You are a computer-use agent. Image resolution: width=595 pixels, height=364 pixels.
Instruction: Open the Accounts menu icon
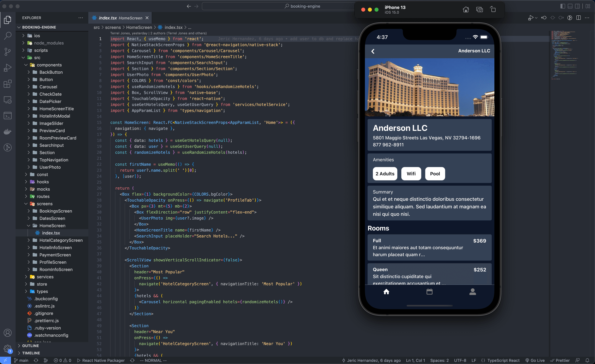7,333
